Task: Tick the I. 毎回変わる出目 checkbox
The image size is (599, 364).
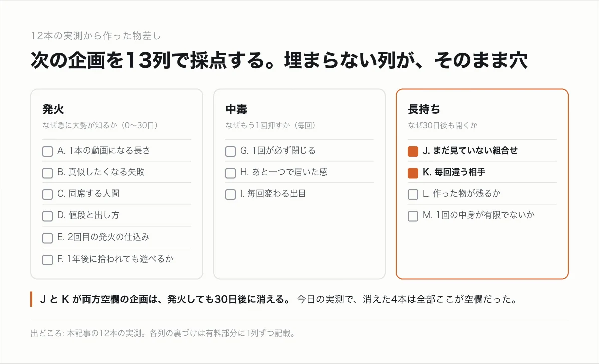Action: pos(230,195)
